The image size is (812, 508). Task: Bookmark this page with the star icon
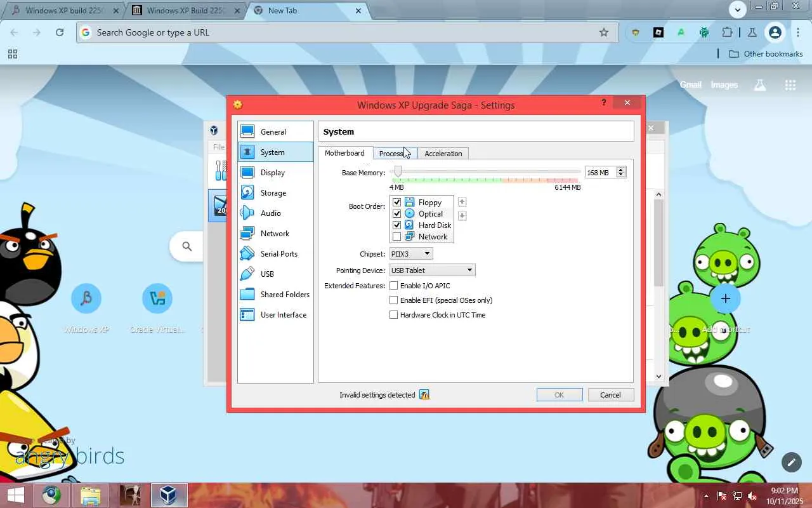[604, 32]
